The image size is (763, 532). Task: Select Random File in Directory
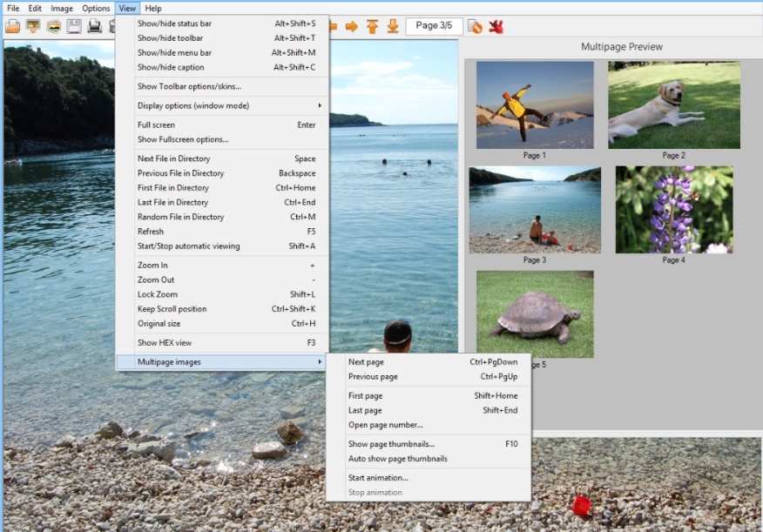[x=222, y=217]
